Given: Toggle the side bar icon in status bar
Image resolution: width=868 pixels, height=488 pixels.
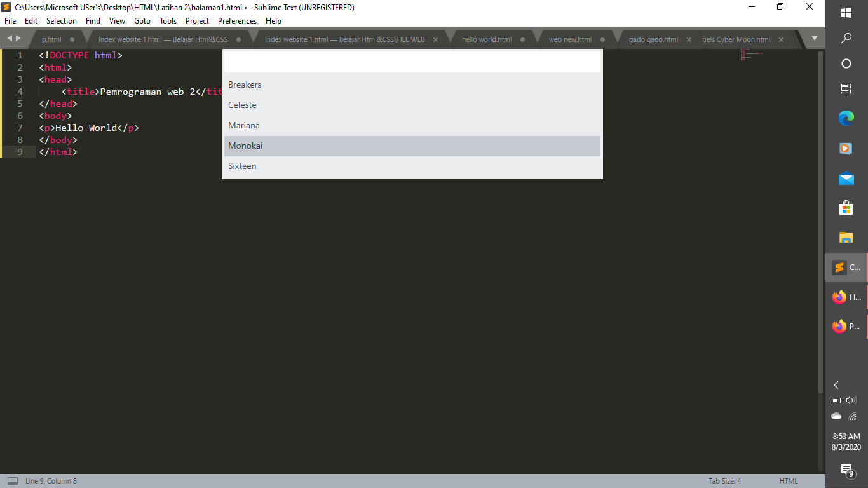Looking at the screenshot, I should 12,481.
